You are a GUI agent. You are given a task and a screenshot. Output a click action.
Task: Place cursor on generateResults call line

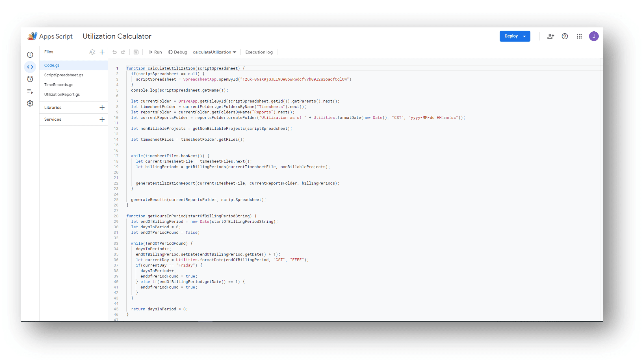tap(199, 200)
